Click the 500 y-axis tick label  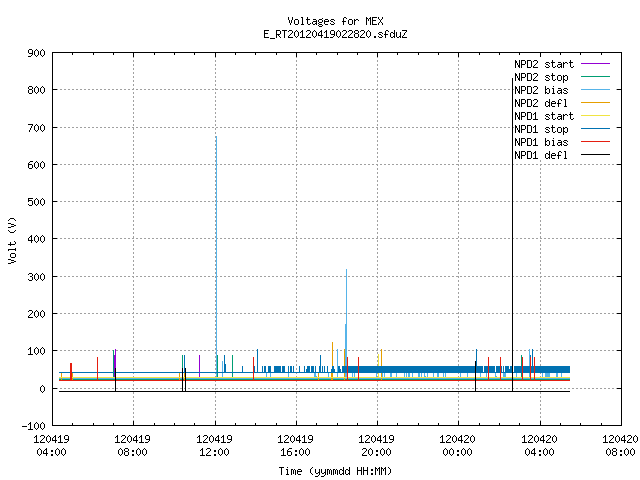(36, 202)
